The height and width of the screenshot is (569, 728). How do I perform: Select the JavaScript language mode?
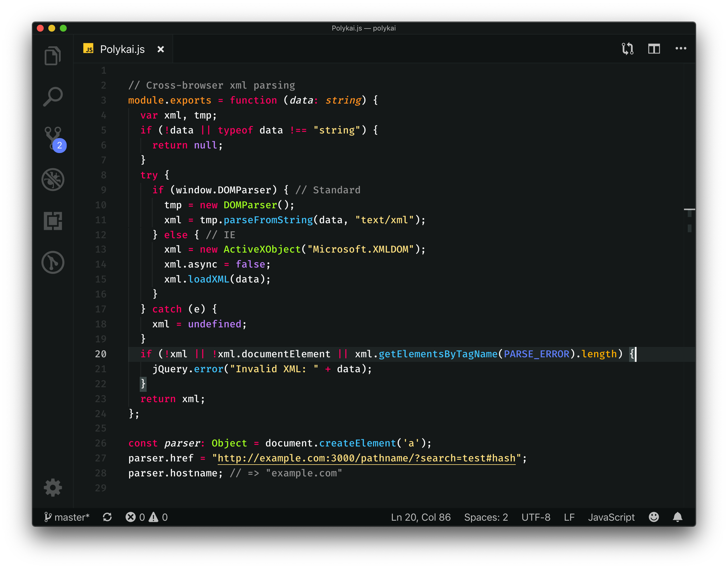[x=611, y=517]
